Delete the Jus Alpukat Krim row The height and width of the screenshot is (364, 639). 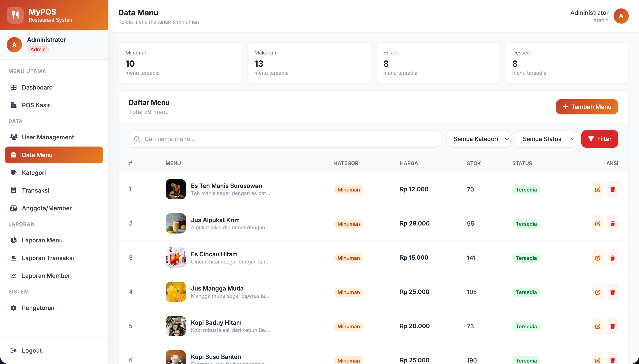click(612, 224)
